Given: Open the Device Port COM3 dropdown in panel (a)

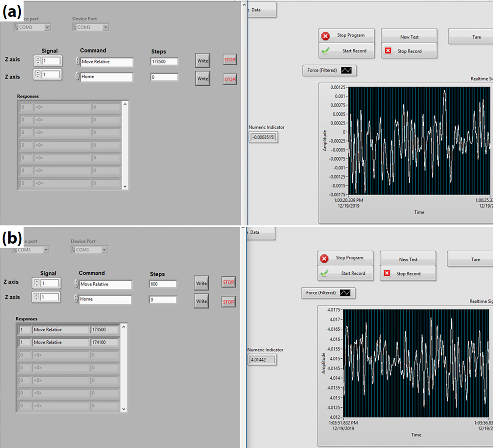Looking at the screenshot, I should pyautogui.click(x=106, y=27).
